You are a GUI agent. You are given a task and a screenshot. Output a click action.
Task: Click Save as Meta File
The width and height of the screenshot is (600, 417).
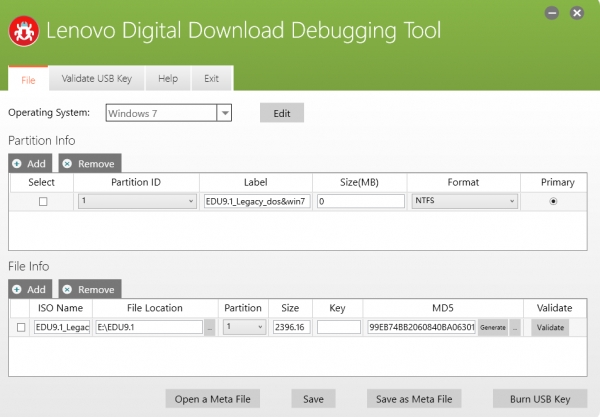point(414,399)
